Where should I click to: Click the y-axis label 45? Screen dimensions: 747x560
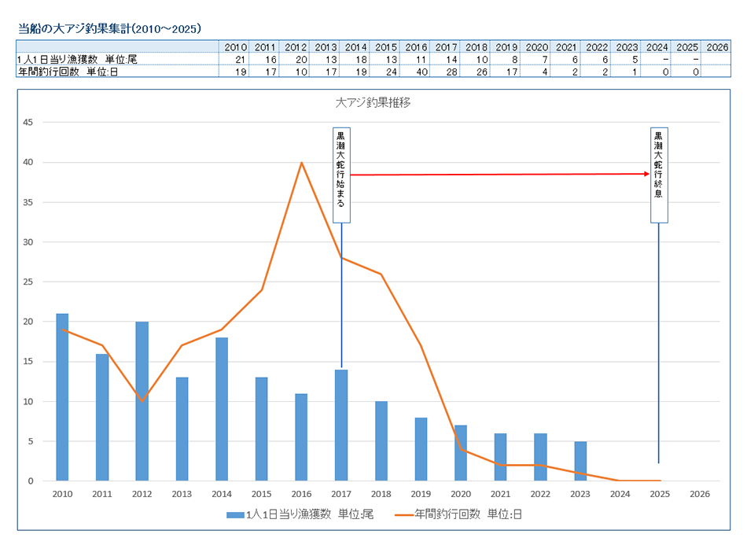28,123
